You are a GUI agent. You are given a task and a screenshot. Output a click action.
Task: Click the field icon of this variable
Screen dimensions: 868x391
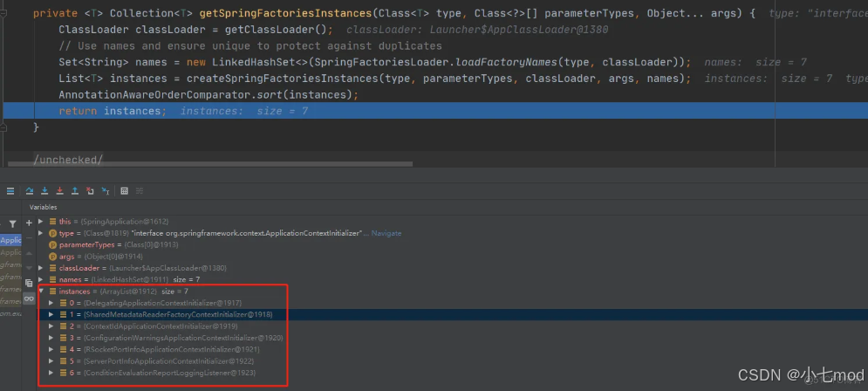pyautogui.click(x=52, y=222)
